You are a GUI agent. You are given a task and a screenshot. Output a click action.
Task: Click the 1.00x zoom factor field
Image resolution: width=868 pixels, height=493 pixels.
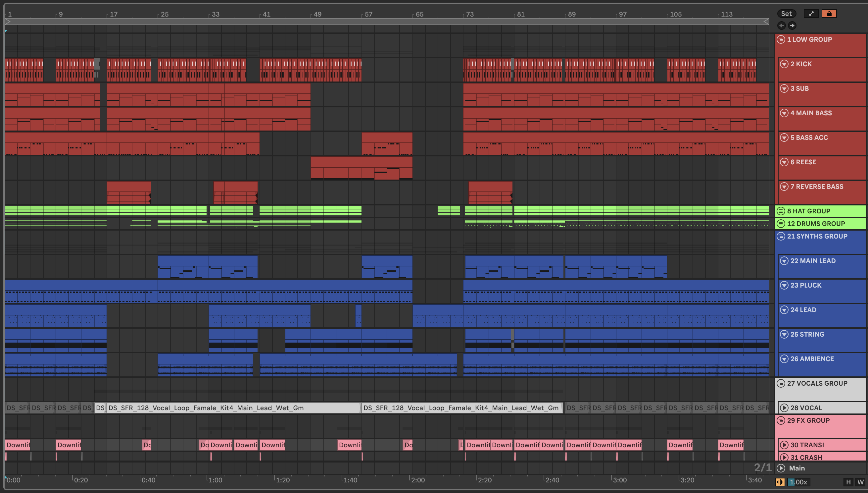(798, 482)
